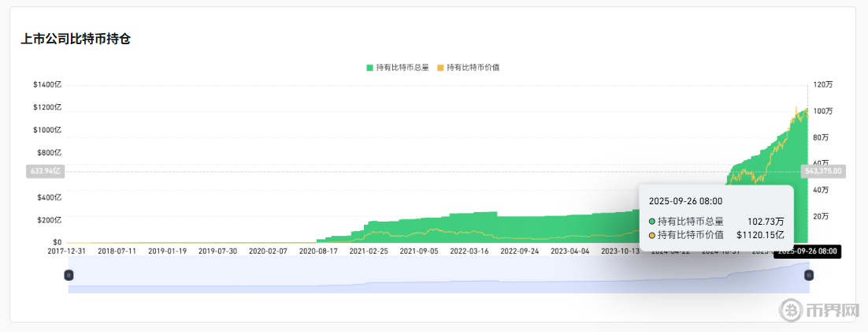
Task: Click the 2021-02-25 date on x-axis
Action: point(369,252)
